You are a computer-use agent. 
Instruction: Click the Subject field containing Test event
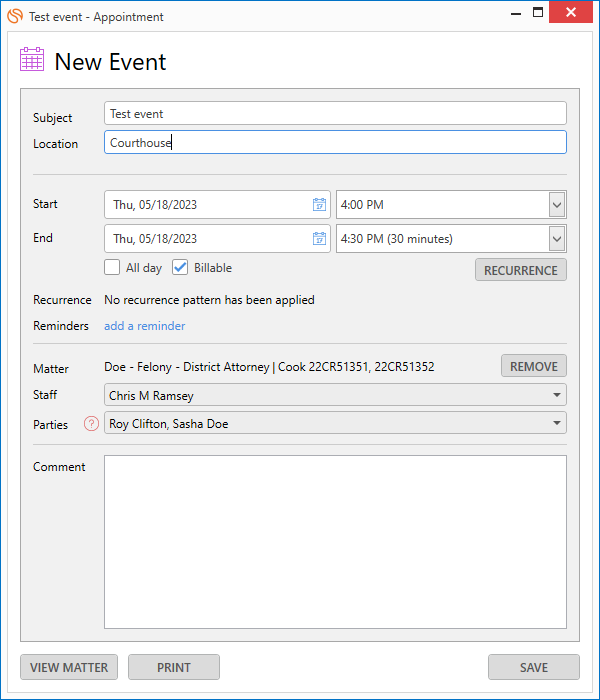click(x=335, y=114)
